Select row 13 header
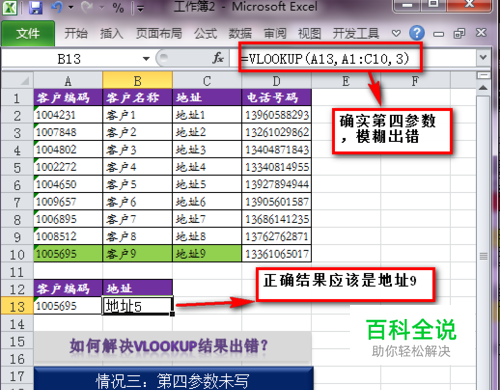 pyautogui.click(x=17, y=306)
